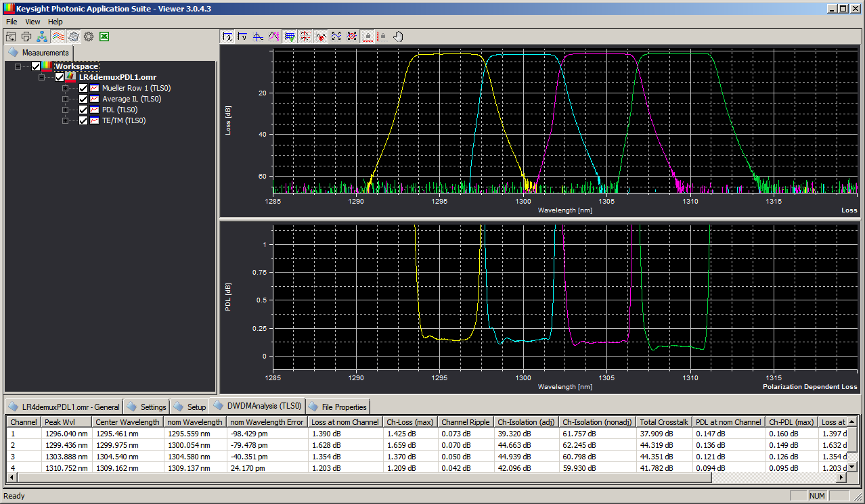Uncheck the PDL (TLS0) measurement
This screenshot has height=504, width=865.
[x=83, y=109]
